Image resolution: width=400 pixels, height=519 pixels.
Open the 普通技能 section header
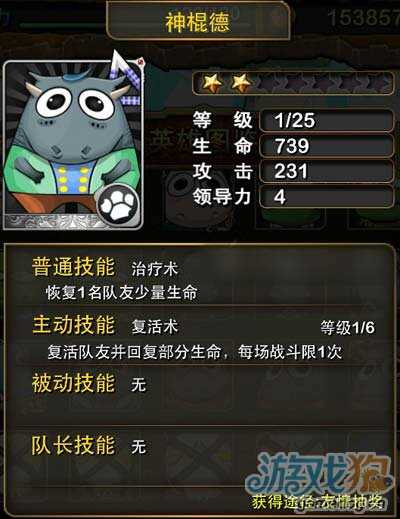coord(73,267)
